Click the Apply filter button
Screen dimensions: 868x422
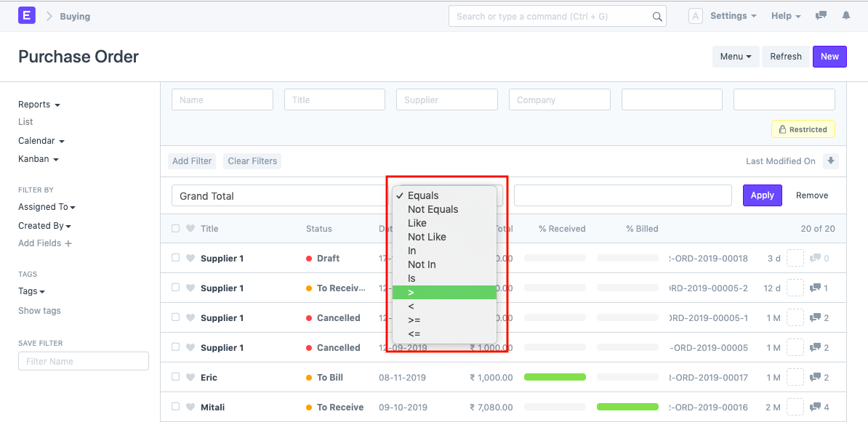tap(762, 195)
